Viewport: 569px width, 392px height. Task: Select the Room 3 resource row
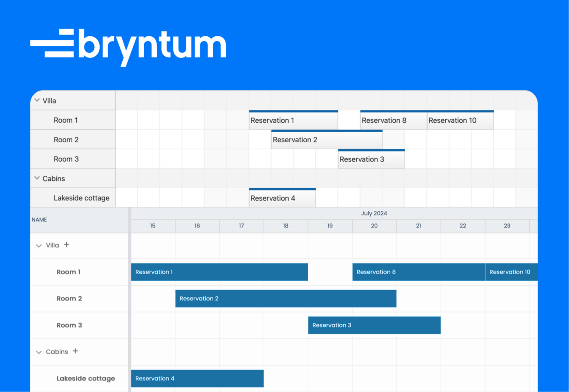click(69, 325)
